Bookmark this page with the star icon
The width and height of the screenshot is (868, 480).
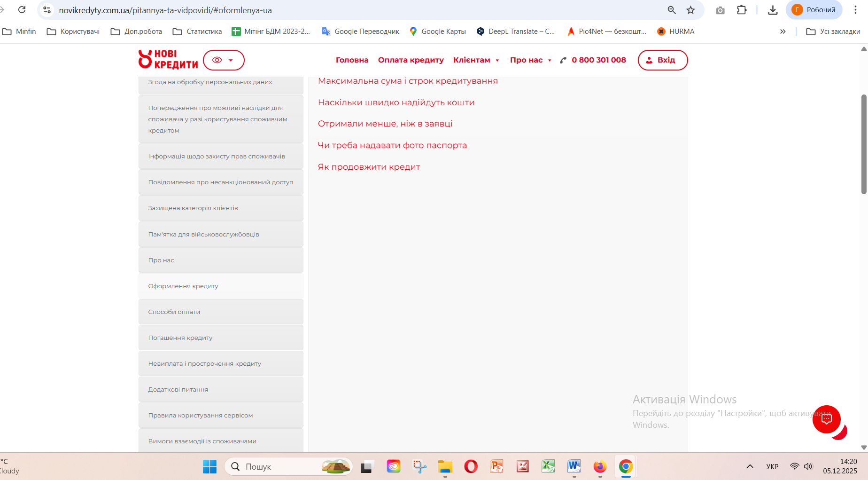tap(690, 10)
